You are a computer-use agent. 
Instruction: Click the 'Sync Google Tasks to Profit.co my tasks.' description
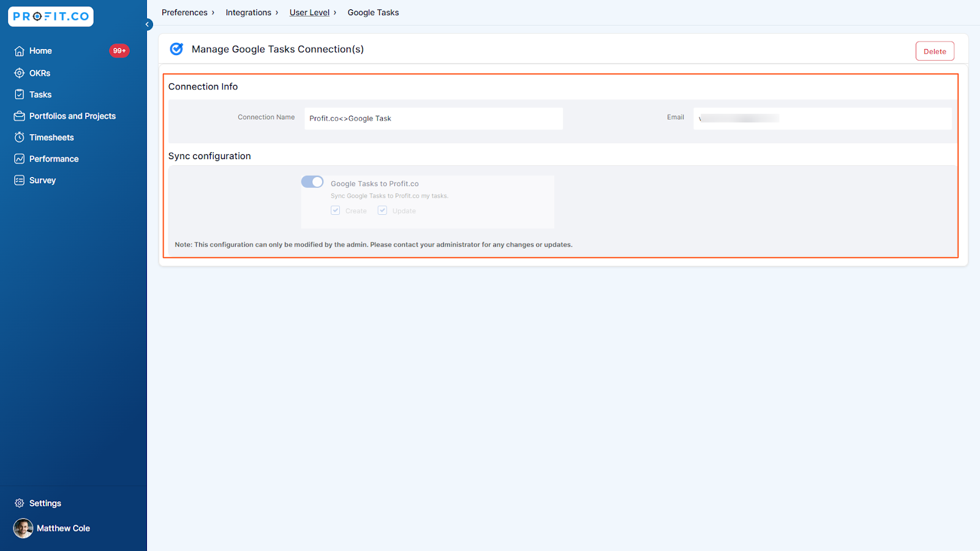click(x=390, y=196)
